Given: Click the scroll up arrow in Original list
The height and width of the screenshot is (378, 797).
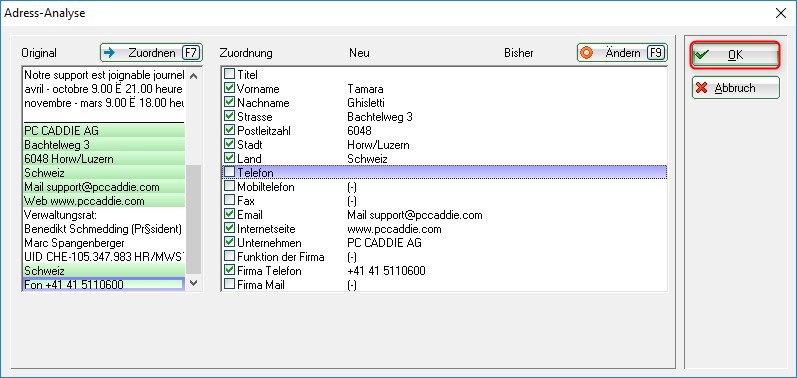Looking at the screenshot, I should 193,76.
